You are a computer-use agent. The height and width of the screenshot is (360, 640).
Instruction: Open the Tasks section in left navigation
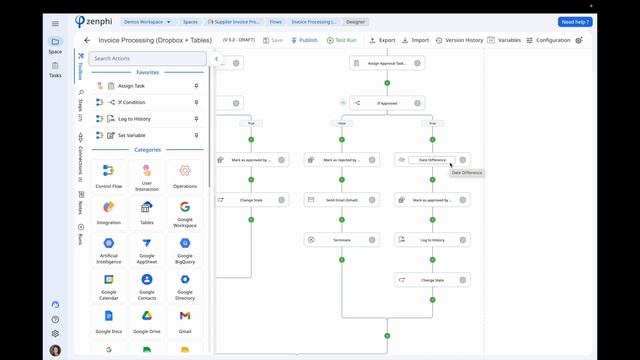[55, 69]
